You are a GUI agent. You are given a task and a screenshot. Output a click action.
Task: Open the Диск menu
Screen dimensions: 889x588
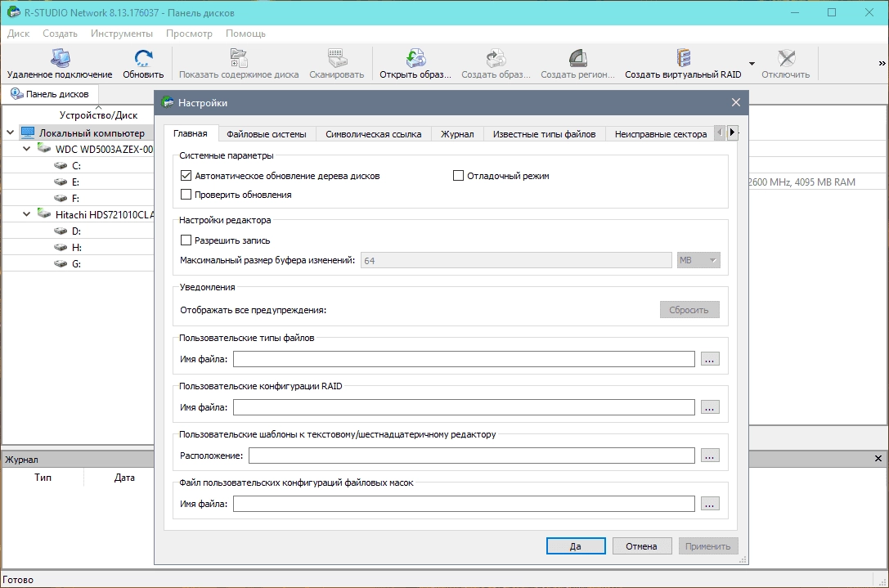pyautogui.click(x=18, y=34)
